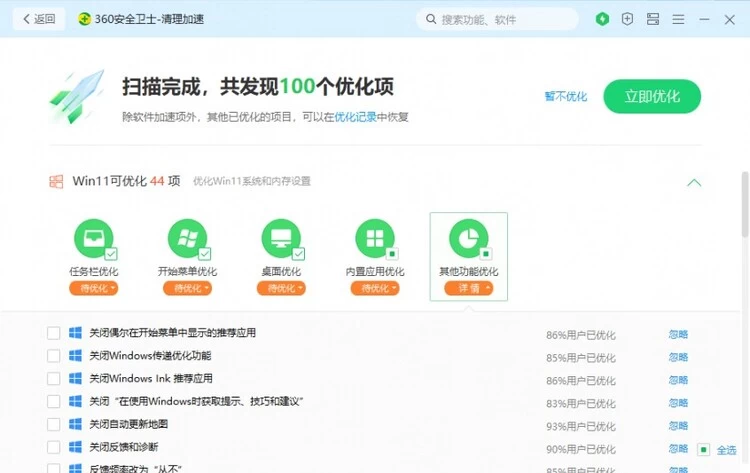Select the 内置应用优化 grid icon
The height and width of the screenshot is (473, 750).
click(375, 238)
